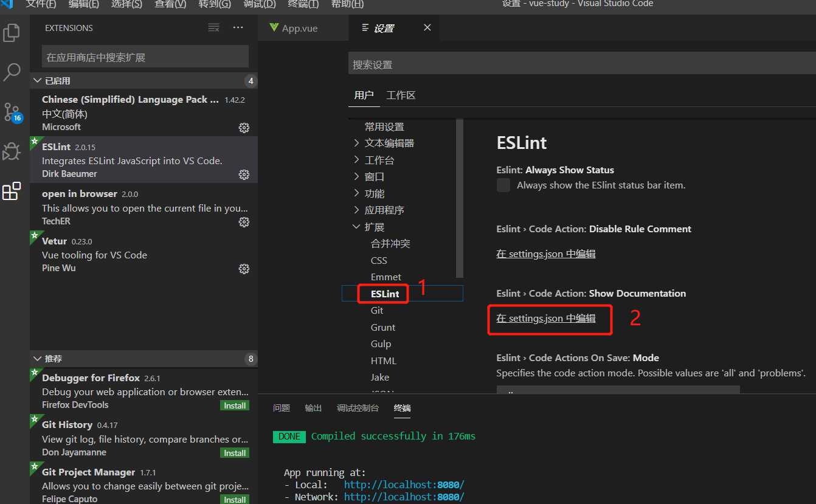This screenshot has height=504, width=816.
Task: Open Vetur extension entry
Action: coord(143,254)
